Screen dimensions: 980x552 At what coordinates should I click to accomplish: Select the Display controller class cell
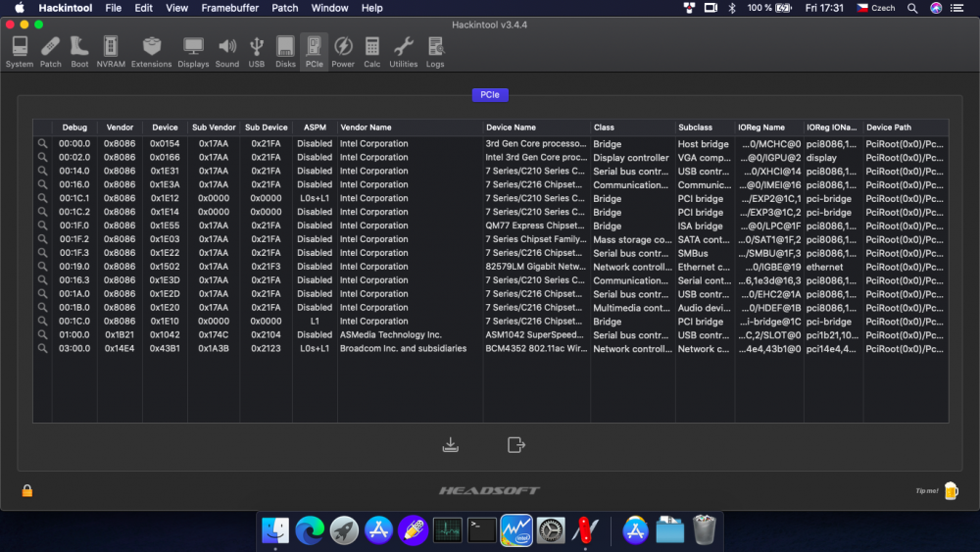tap(630, 158)
